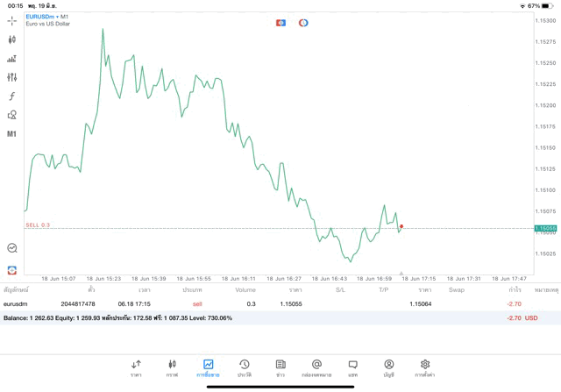The image size is (561, 392).
Task: Tap the blue-red circular icon at top
Action: pyautogui.click(x=303, y=22)
